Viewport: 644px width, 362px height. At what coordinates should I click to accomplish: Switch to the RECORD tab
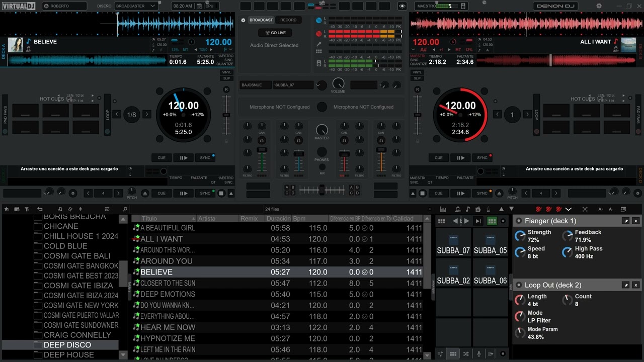pos(288,20)
